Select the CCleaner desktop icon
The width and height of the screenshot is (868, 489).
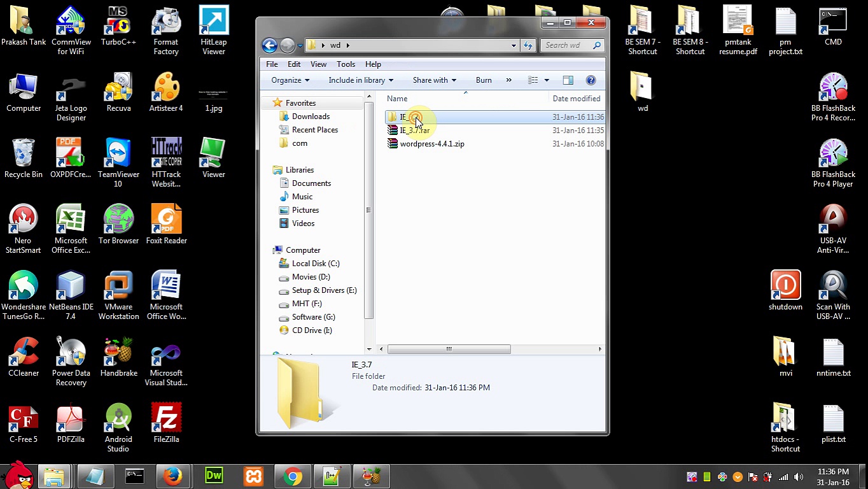(24, 357)
